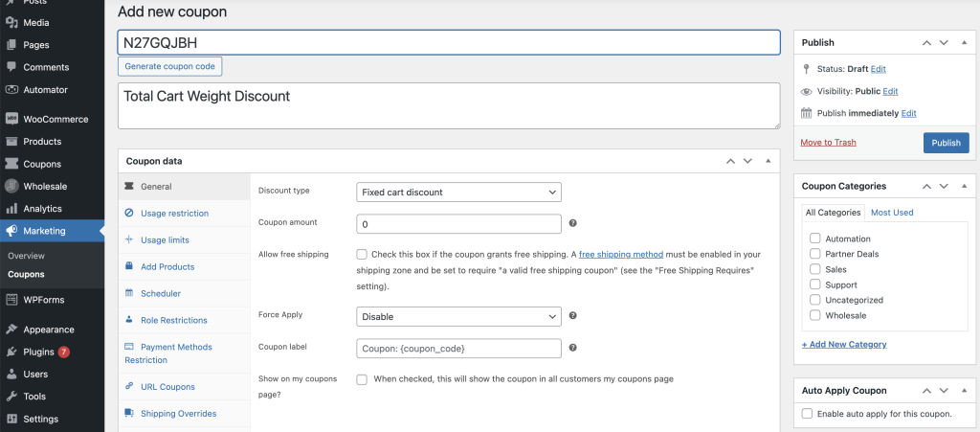
Task: Click the Wholesale circular icon
Action: pos(11,186)
